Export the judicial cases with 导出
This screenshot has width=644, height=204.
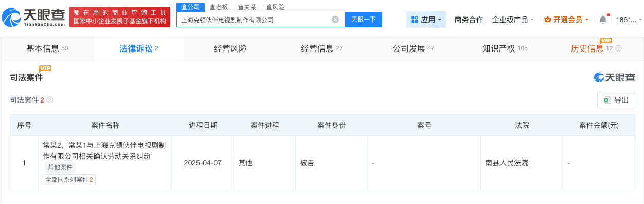pyautogui.click(x=616, y=100)
